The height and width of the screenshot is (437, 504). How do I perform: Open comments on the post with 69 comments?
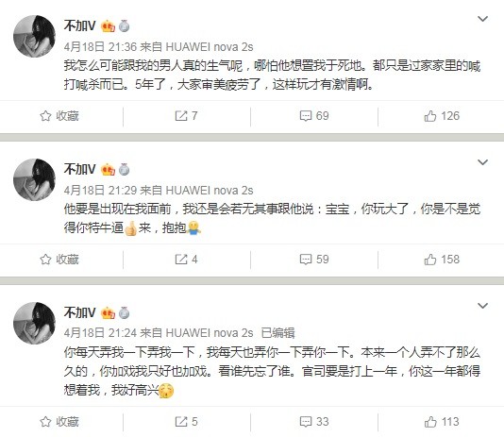point(314,116)
